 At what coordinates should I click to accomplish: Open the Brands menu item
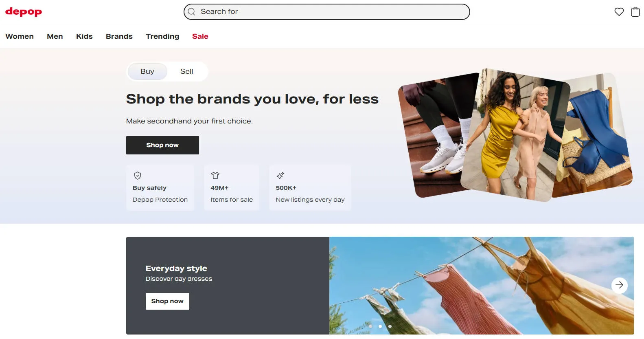119,36
